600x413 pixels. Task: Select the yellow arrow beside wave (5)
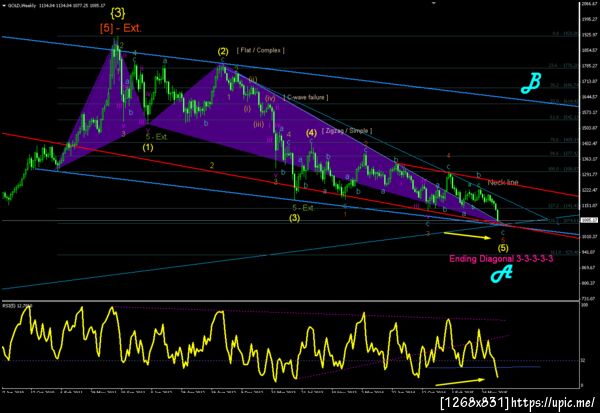[467, 235]
